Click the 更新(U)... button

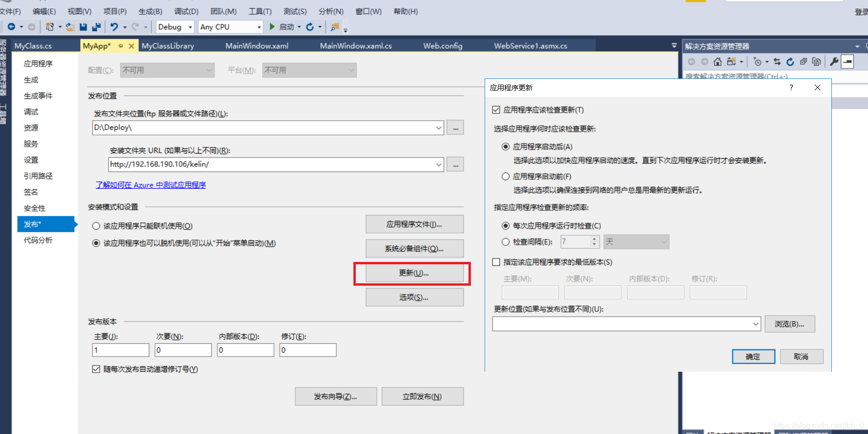pyautogui.click(x=414, y=273)
